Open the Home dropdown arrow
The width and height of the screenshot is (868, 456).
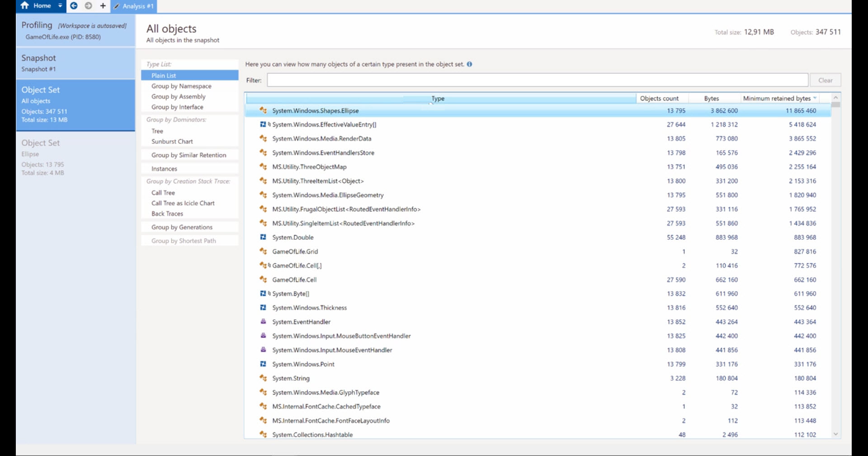point(60,6)
